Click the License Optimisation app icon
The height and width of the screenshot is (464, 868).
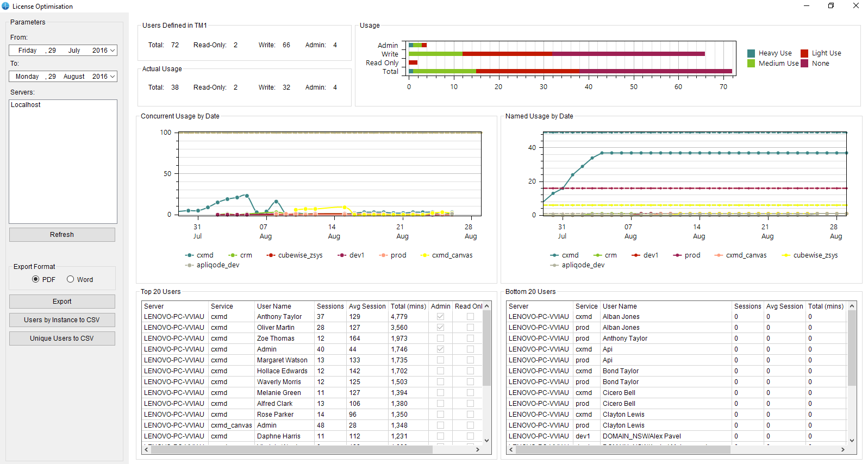point(5,6)
